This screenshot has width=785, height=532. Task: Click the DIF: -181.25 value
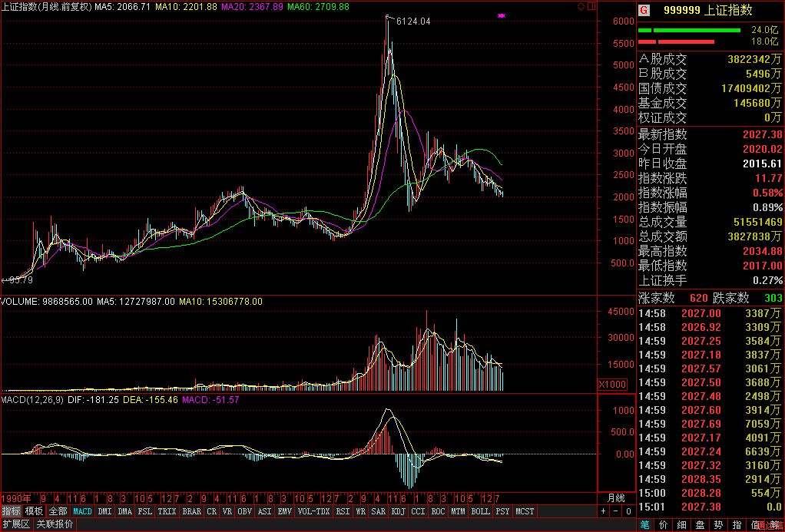(93, 400)
